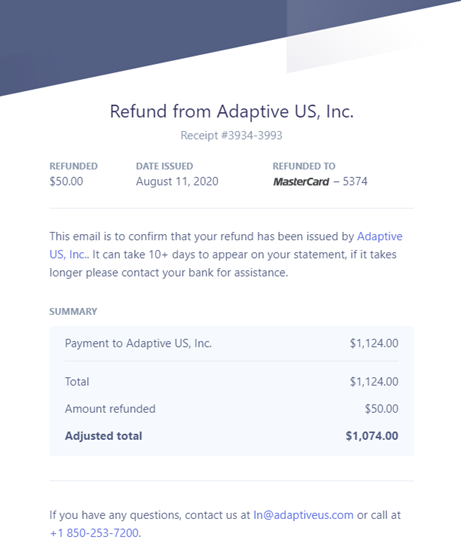Click the $1,074.00 adjusted total value
The height and width of the screenshot is (549, 461).
(372, 436)
